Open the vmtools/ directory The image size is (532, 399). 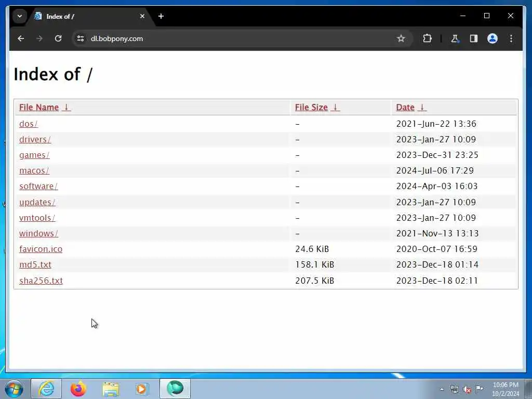click(x=37, y=218)
